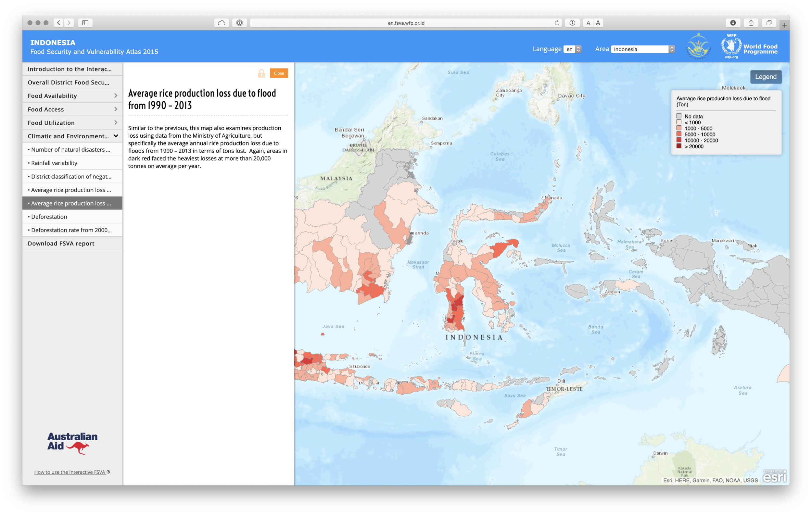Click the Safari address bar en.fsva.wfp.or.id
This screenshot has height=515, width=812.
pos(406,23)
